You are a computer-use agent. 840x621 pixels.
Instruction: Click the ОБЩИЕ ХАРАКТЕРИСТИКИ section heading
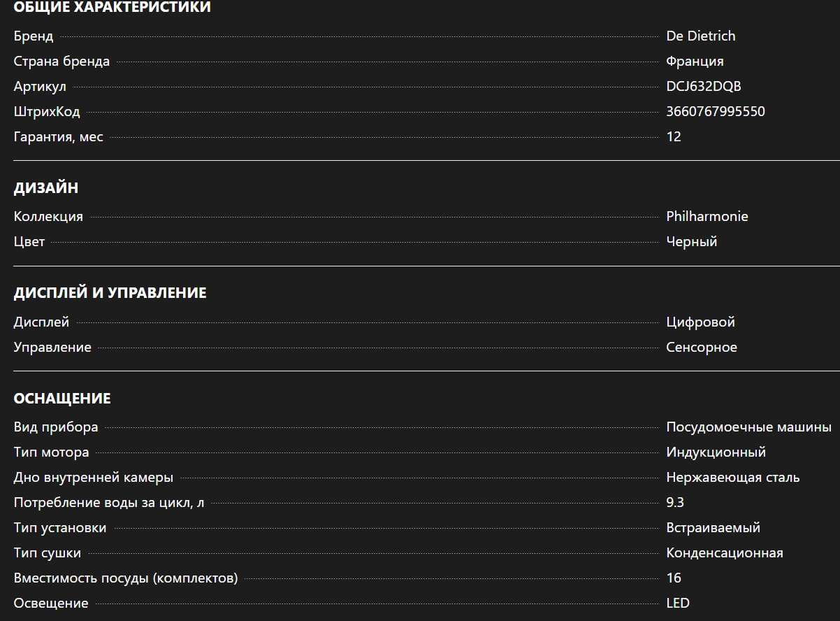tap(112, 8)
